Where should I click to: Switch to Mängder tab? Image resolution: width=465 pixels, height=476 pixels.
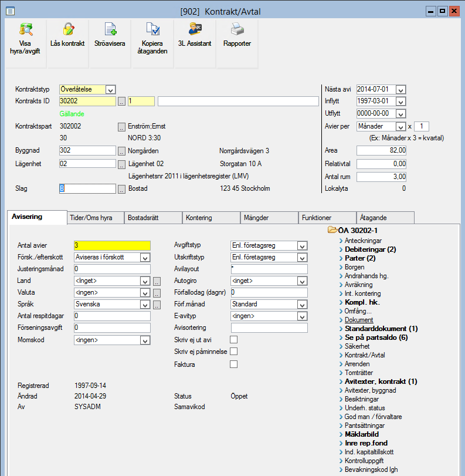click(x=269, y=218)
